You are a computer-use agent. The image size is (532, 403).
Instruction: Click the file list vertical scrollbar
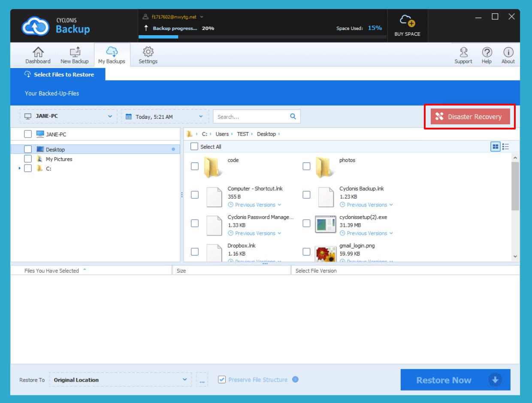[515, 186]
